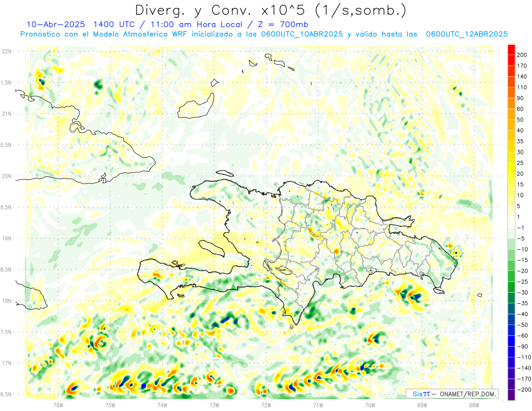Screen dimensions: 532x411
Task: Click the purple swatch below -200
Action: coord(511,395)
